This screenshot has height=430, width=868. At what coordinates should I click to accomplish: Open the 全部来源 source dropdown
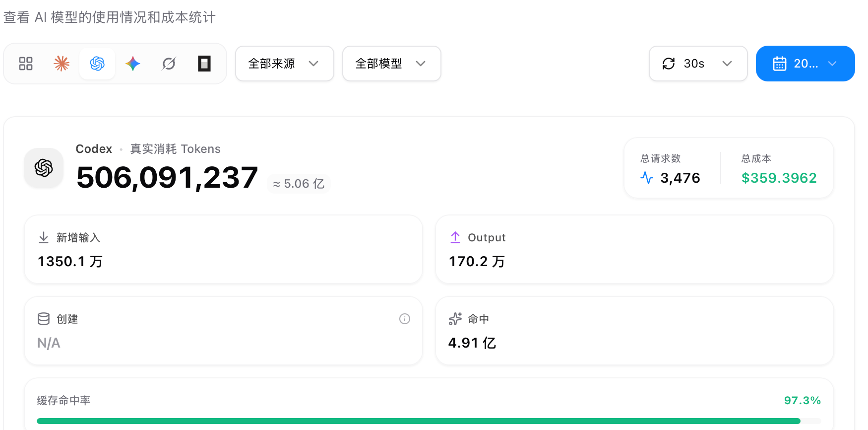click(x=285, y=64)
